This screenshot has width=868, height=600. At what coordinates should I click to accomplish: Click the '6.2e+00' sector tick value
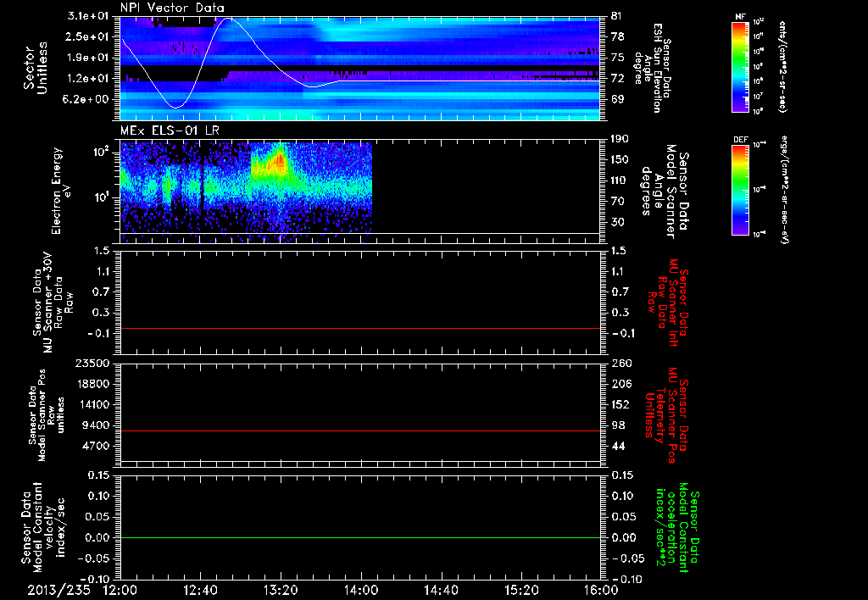click(x=87, y=99)
